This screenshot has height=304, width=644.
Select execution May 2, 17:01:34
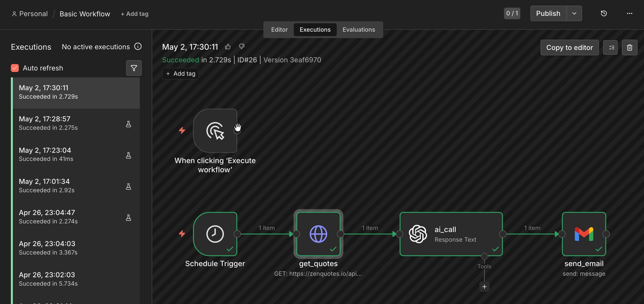pyautogui.click(x=76, y=186)
